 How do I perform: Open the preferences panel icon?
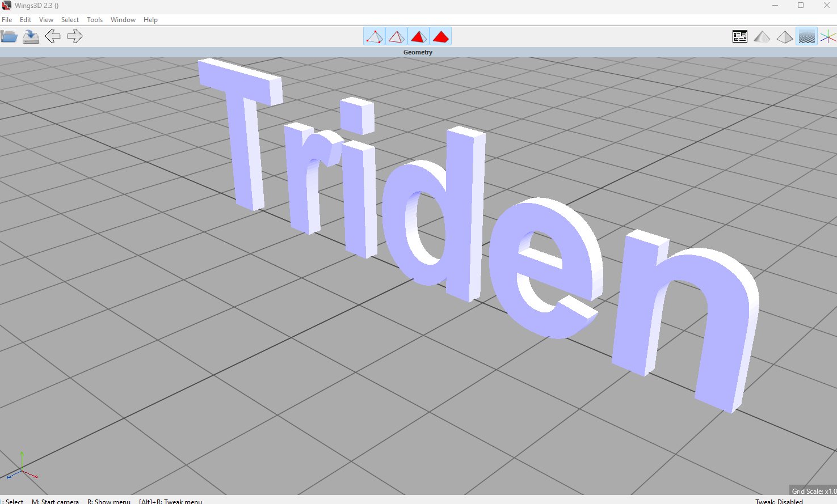point(739,37)
